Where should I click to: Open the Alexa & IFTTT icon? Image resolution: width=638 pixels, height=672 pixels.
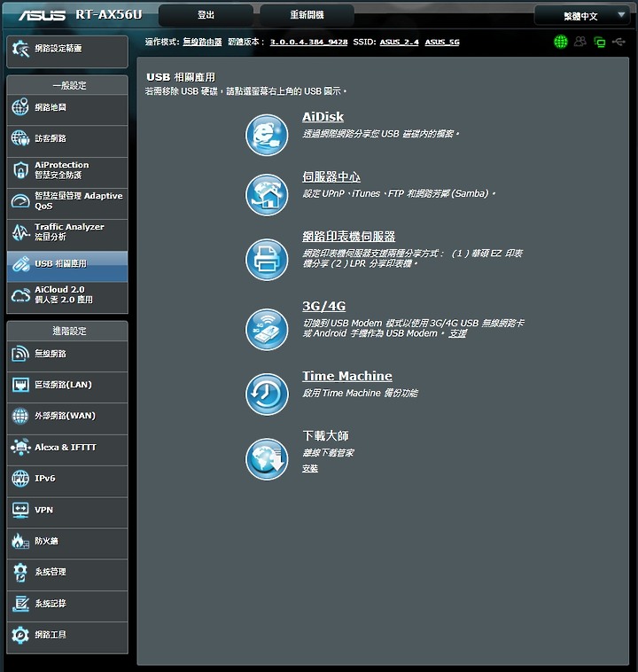(20, 447)
